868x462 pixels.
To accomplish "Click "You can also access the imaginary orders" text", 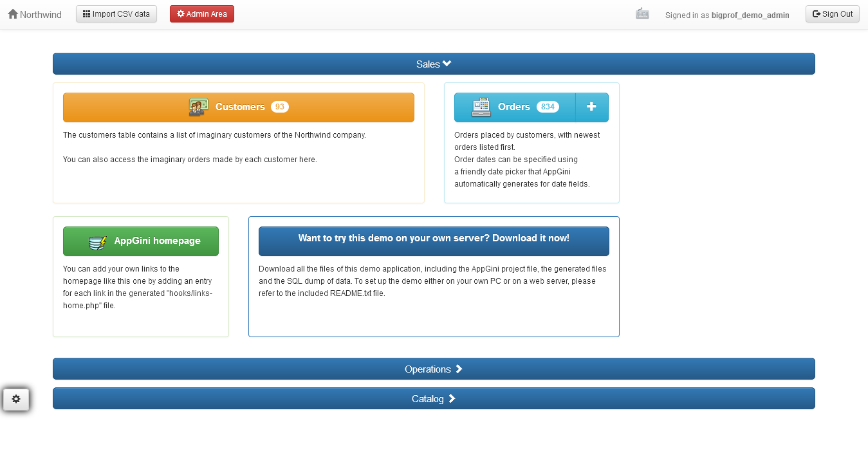I will [x=190, y=160].
